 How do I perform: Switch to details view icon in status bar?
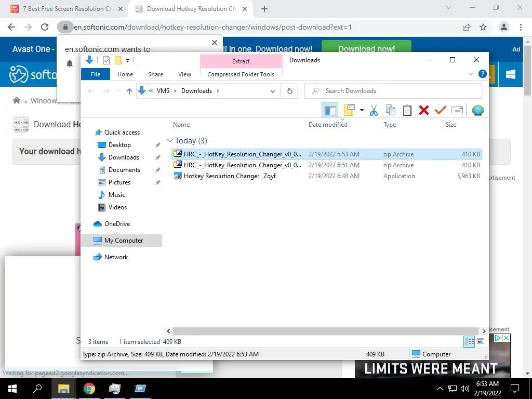[x=469, y=342]
